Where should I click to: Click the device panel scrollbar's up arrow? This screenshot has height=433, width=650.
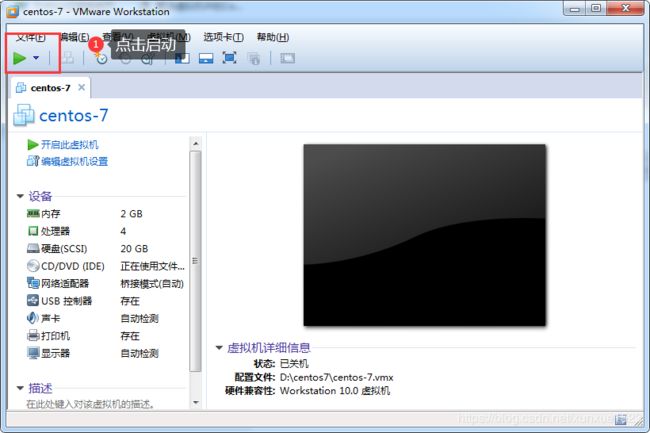pyautogui.click(x=196, y=143)
